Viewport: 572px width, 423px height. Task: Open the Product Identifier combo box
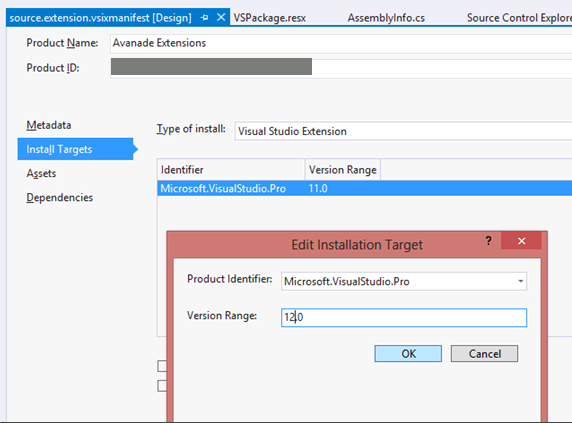[404, 282]
